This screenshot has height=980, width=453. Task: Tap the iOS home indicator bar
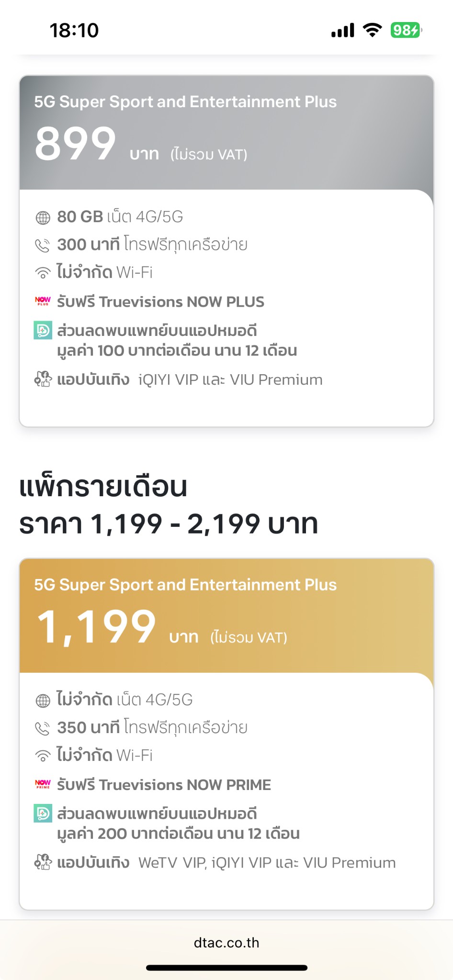pyautogui.click(x=226, y=968)
